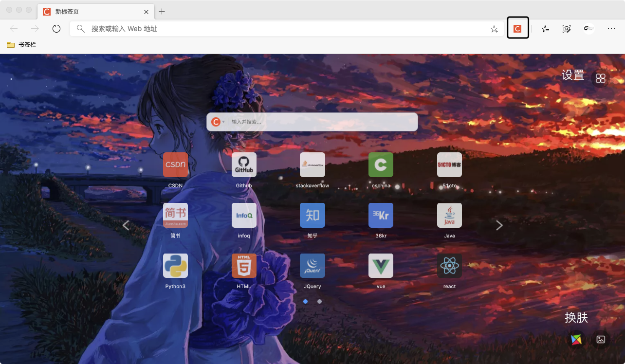This screenshot has height=364, width=625.
Task: Open the HTML5 shortcut icon
Action: tap(244, 266)
